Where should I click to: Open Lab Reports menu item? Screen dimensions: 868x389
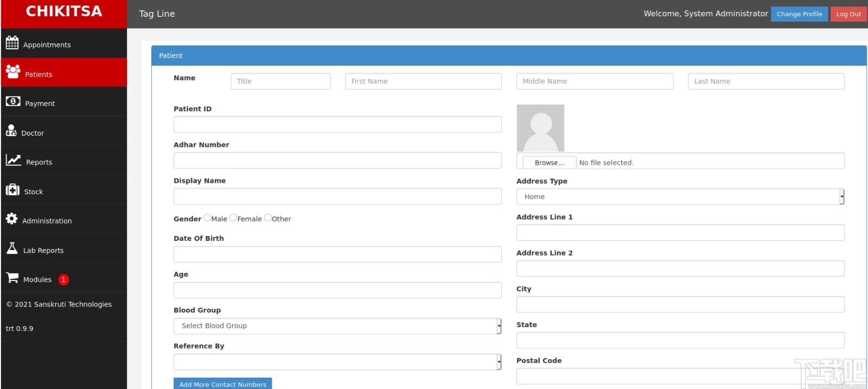(x=64, y=248)
